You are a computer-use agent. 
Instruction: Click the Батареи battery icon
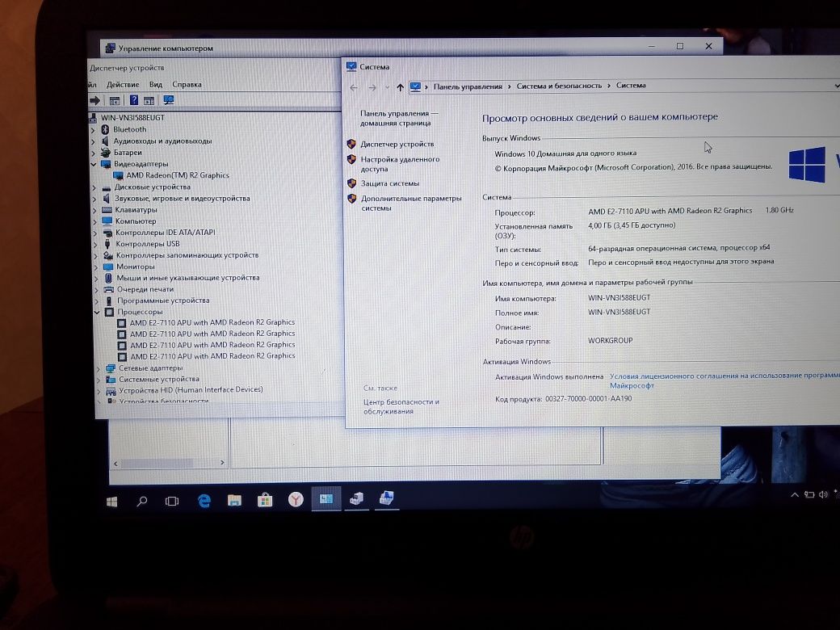[106, 152]
